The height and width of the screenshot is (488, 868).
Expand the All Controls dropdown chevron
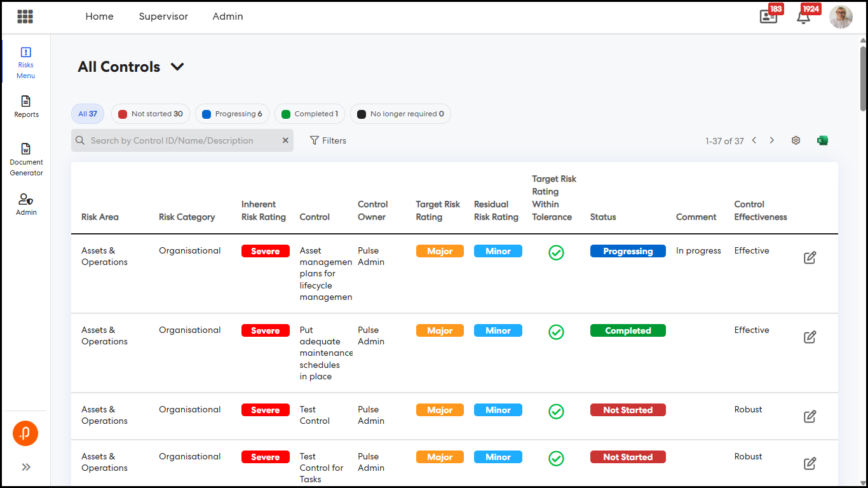coord(177,67)
